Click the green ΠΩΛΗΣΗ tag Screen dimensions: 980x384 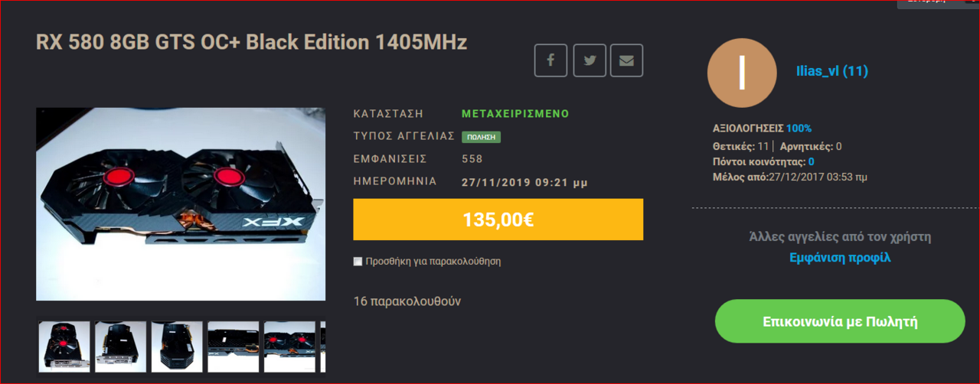click(481, 137)
